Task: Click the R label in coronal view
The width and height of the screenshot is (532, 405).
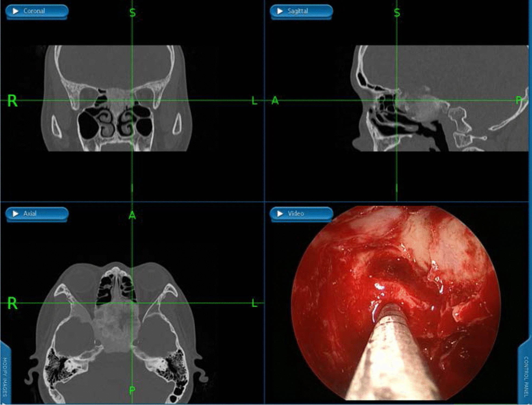Action: (12, 101)
